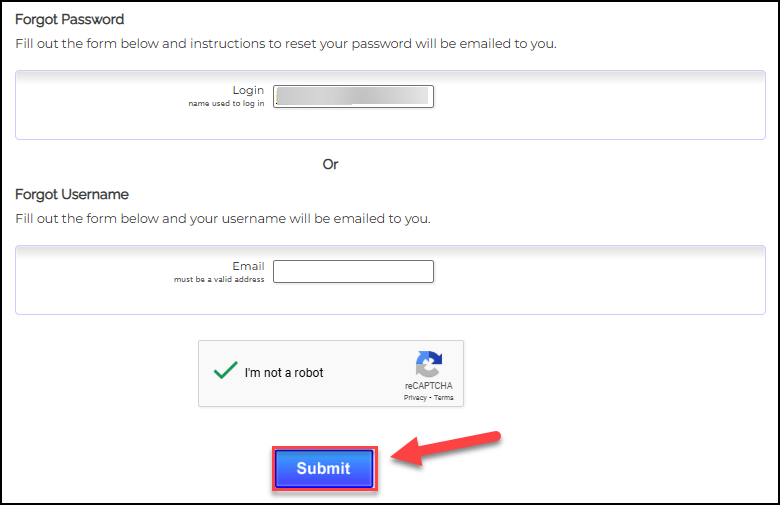This screenshot has width=780, height=505.
Task: Click the Email address input field
Action: (353, 272)
